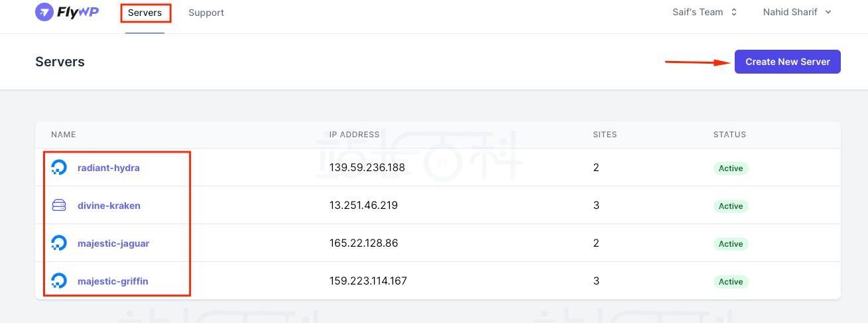Click the Active badge for divine-kraken

tap(731, 206)
